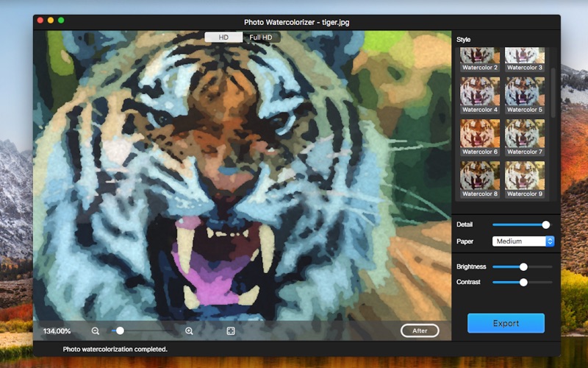588x368 pixels.
Task: Select the Watercolor 3 style thumbnail
Action: pyautogui.click(x=525, y=57)
